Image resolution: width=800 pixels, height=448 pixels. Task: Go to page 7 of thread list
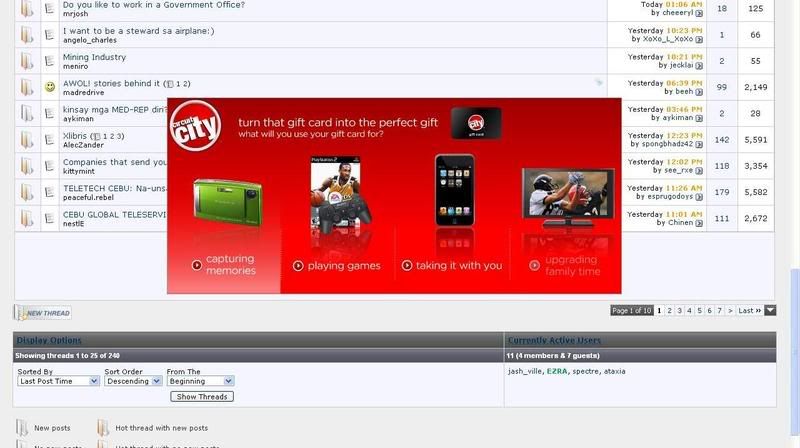point(719,310)
